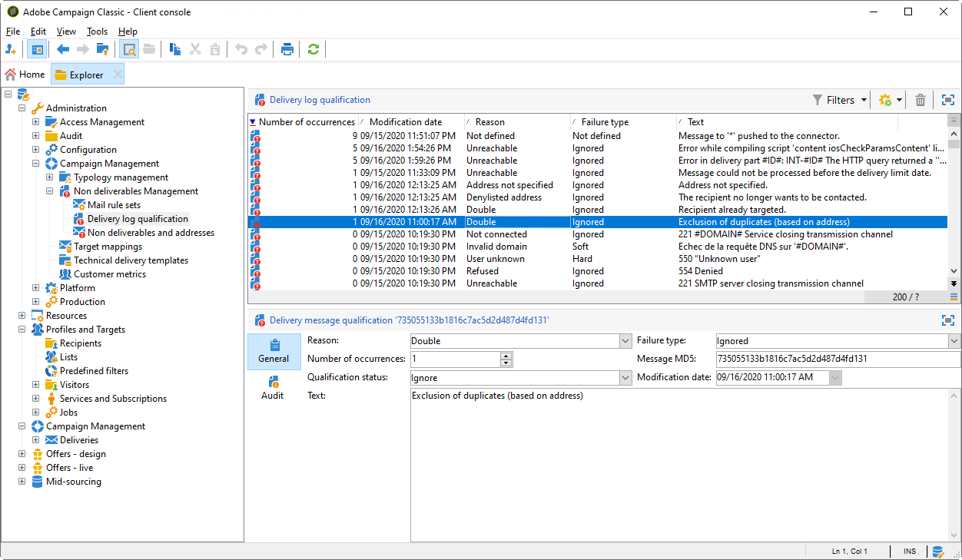Select Non deliverables and addresses in tree
The width and height of the screenshot is (962, 560).
151,233
